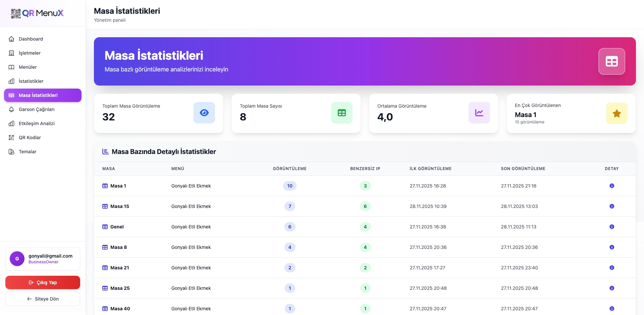Go to İşletmeler in sidebar
Screen dimensions: 644x315
pyautogui.click(x=30, y=53)
